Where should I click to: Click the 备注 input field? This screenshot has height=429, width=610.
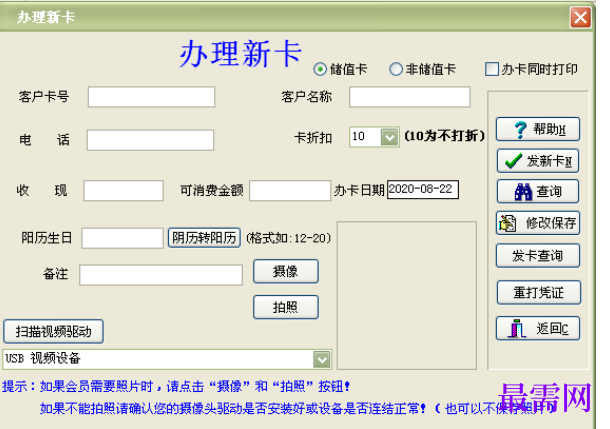click(161, 275)
